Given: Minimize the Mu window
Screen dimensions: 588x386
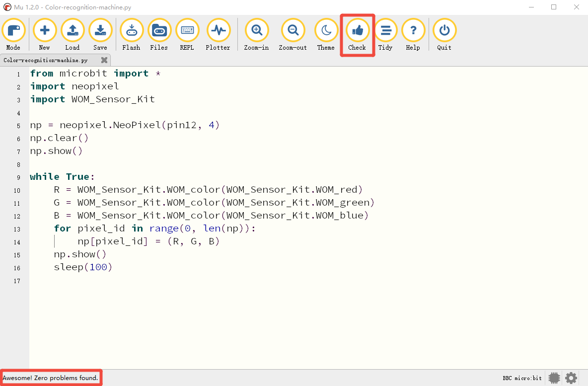Looking at the screenshot, I should (x=531, y=7).
